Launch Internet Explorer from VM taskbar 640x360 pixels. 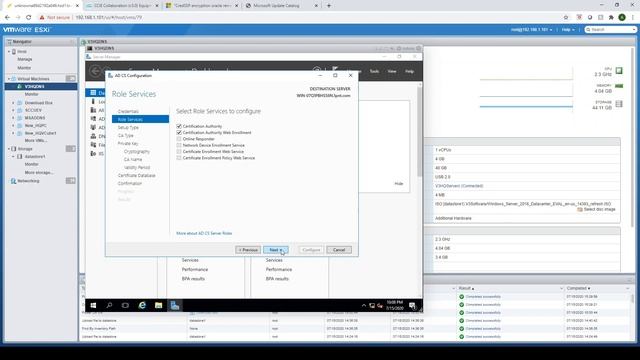(x=142, y=305)
